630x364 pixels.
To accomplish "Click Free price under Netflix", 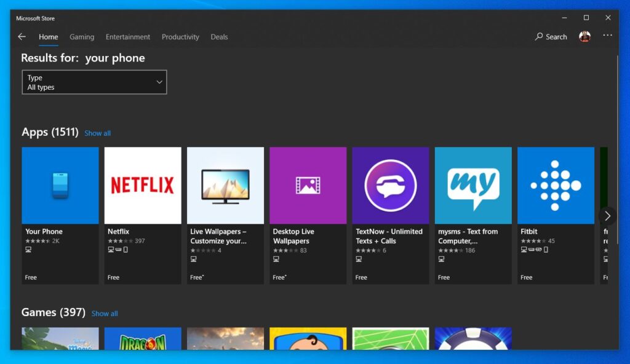I will (113, 277).
